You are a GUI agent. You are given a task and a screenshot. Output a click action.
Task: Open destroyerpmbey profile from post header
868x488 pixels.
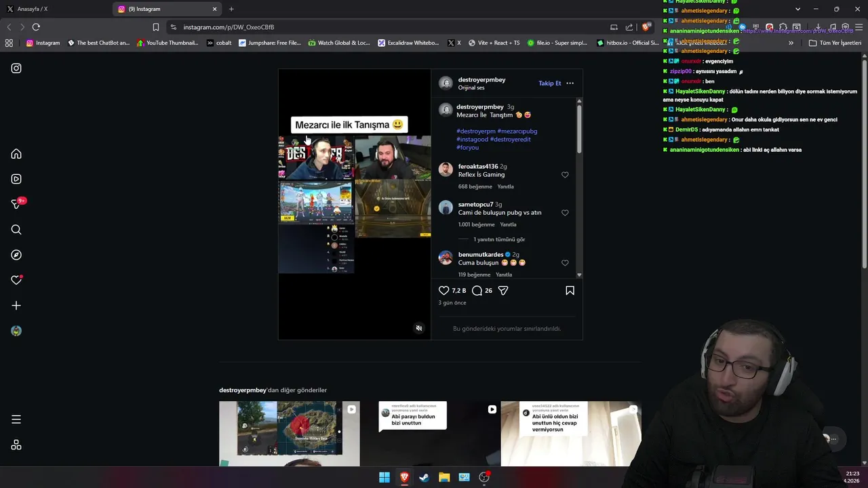tap(481, 79)
